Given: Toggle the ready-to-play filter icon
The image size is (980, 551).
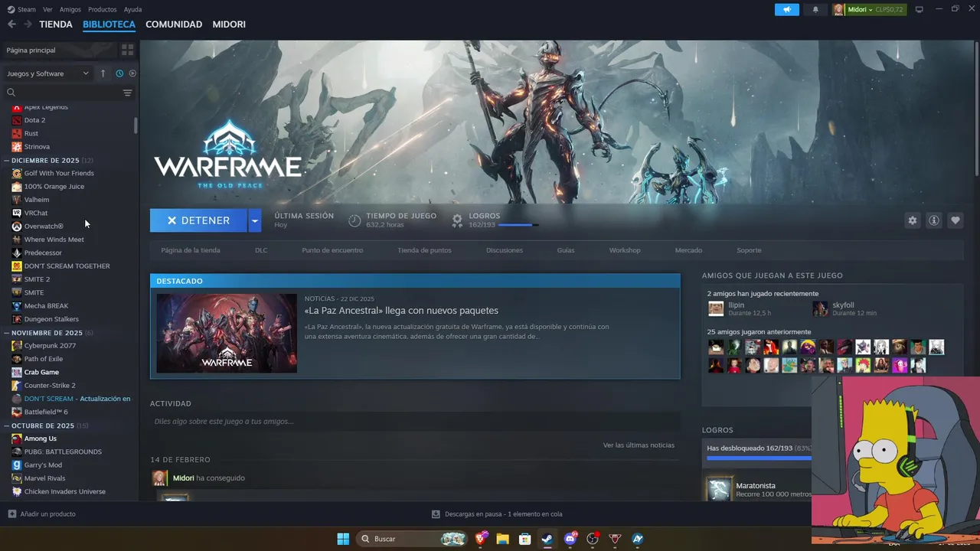Looking at the screenshot, I should (132, 73).
